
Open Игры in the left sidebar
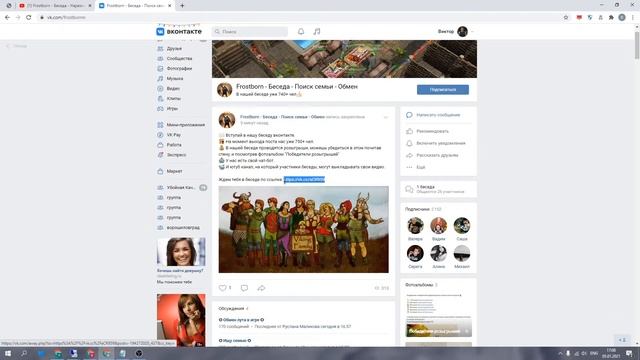[x=172, y=109]
